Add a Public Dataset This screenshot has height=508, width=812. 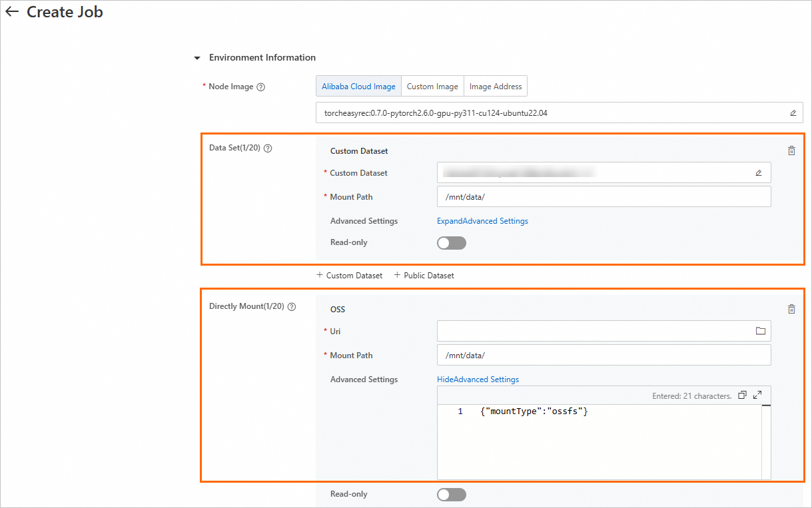[424, 276]
